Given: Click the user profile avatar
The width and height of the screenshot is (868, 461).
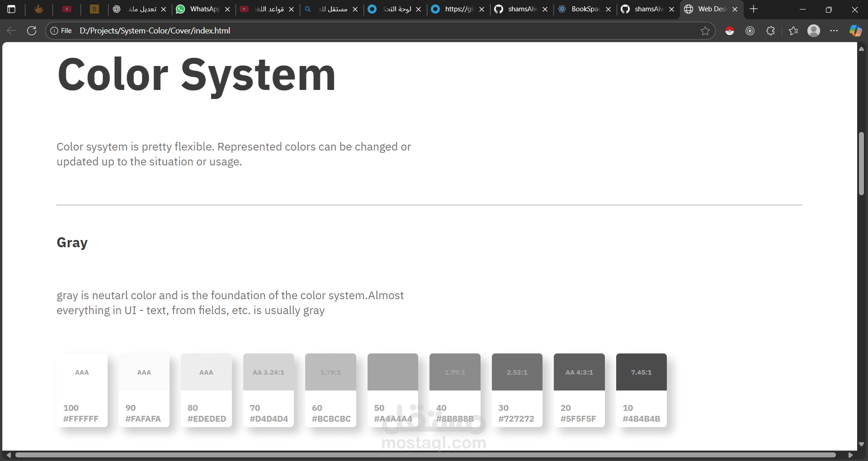Looking at the screenshot, I should point(814,31).
